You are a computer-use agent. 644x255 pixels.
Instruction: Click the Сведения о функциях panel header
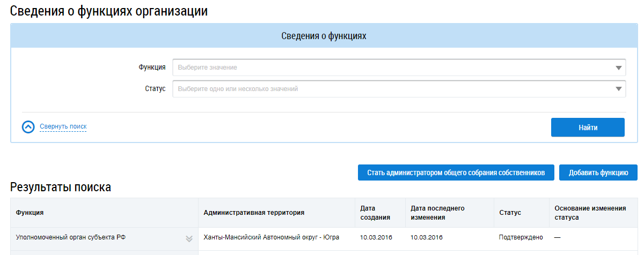point(324,36)
